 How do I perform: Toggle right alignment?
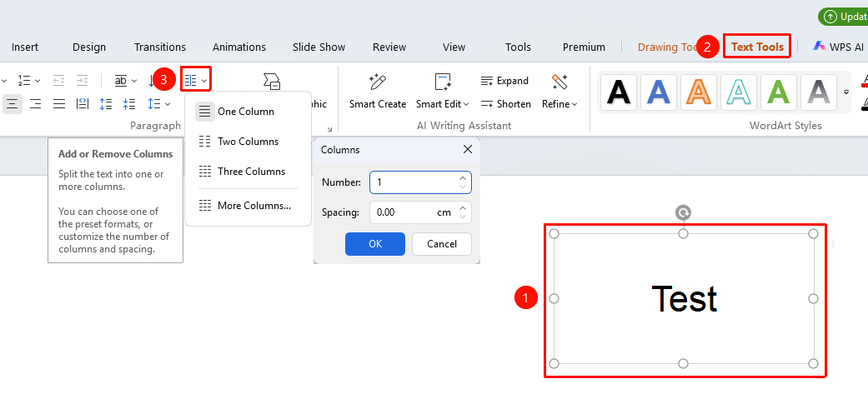pos(35,103)
